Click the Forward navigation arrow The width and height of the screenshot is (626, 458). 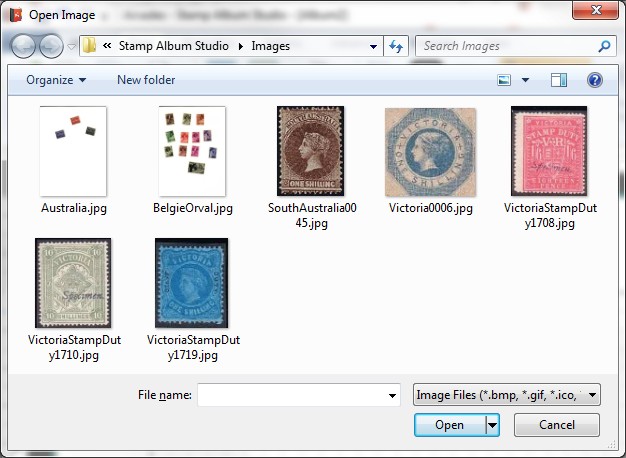pos(51,46)
